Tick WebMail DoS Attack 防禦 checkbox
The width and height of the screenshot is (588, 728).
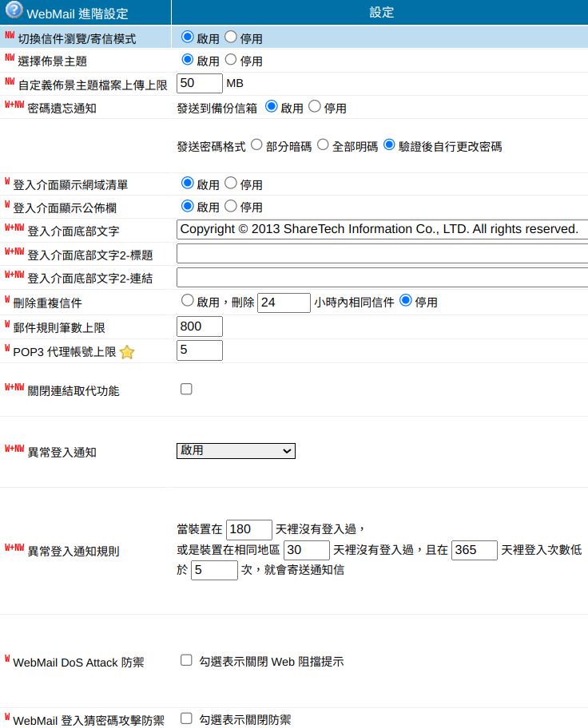click(186, 660)
